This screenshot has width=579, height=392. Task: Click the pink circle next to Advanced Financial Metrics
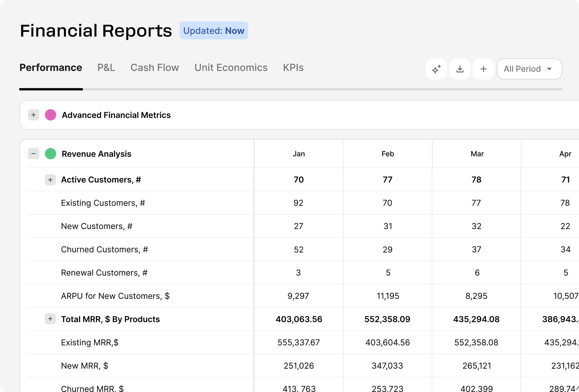pyautogui.click(x=51, y=115)
